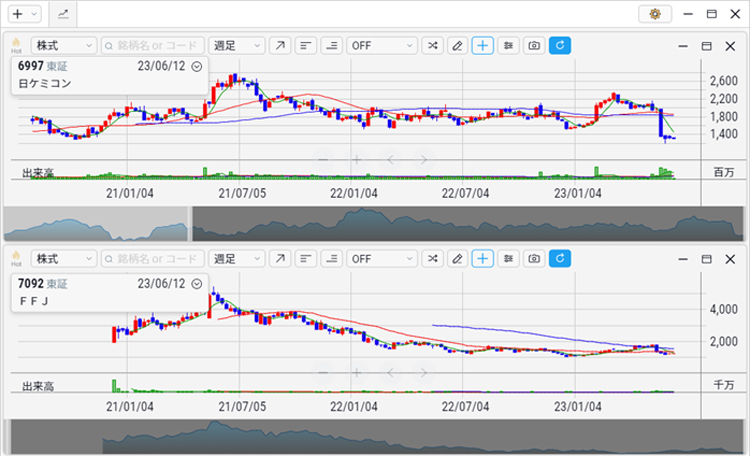Toggle the crosshair cursor in bottom chart

pyautogui.click(x=483, y=259)
